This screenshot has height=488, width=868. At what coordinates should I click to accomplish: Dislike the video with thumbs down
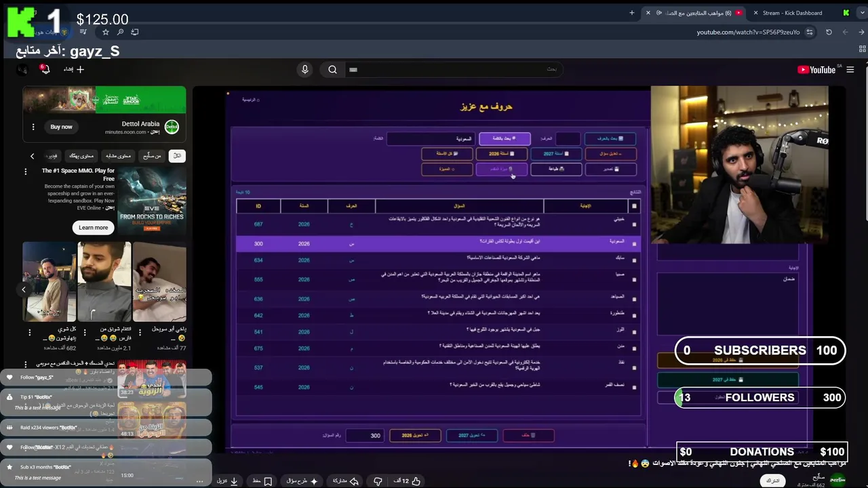(x=378, y=481)
